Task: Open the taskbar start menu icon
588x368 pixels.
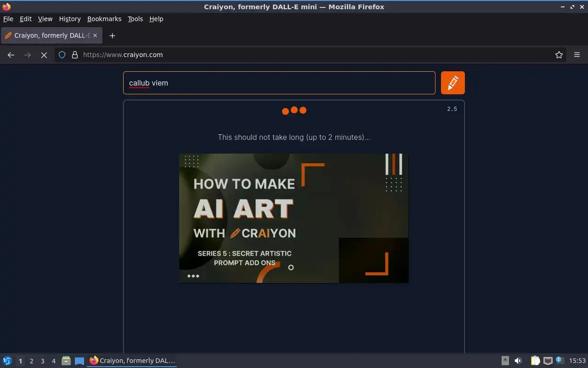Action: coord(7,361)
